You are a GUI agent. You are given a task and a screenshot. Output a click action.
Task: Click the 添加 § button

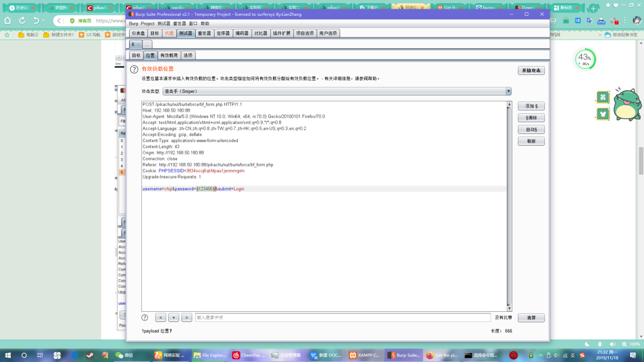[531, 106]
